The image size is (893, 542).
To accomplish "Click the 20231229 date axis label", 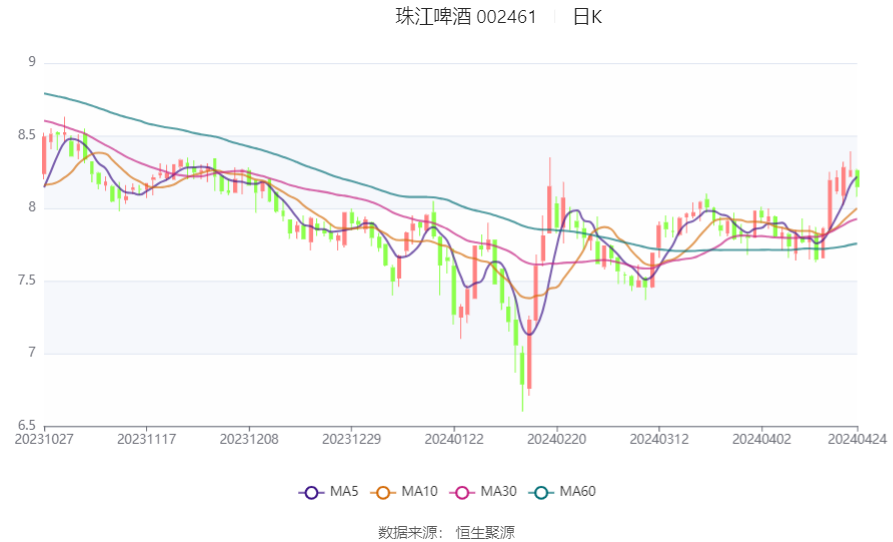I will click(x=351, y=439).
